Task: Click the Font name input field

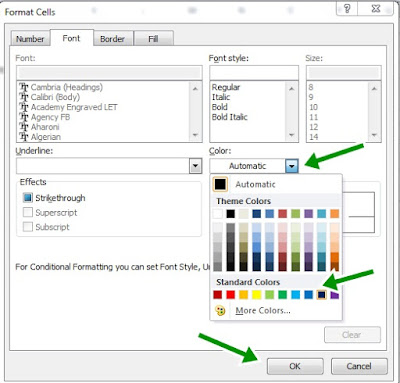Action: click(x=109, y=73)
